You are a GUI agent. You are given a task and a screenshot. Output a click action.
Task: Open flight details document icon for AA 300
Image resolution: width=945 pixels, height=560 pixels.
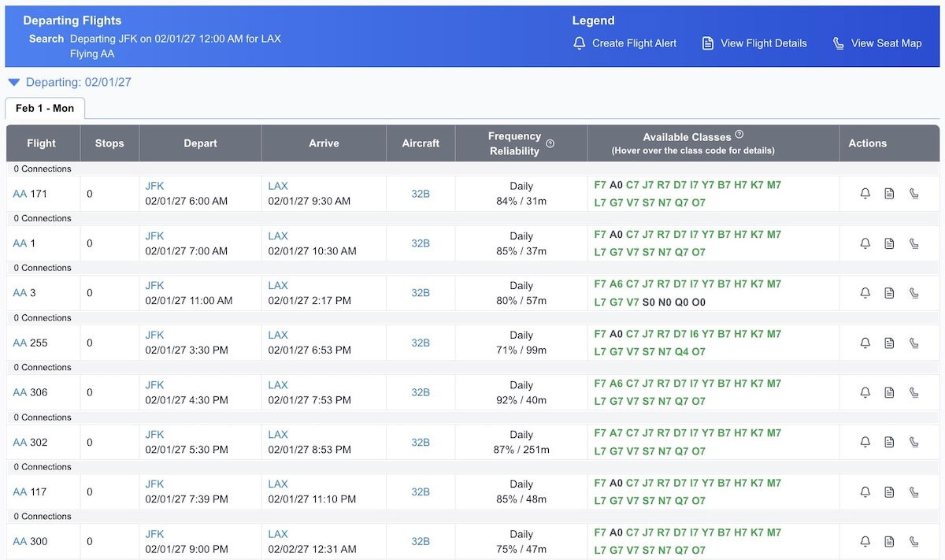[x=889, y=541]
